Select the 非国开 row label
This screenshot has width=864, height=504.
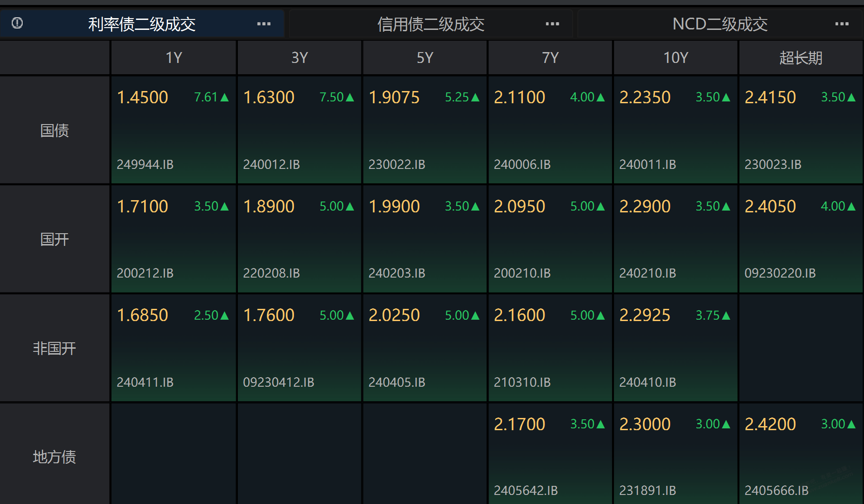(x=55, y=348)
